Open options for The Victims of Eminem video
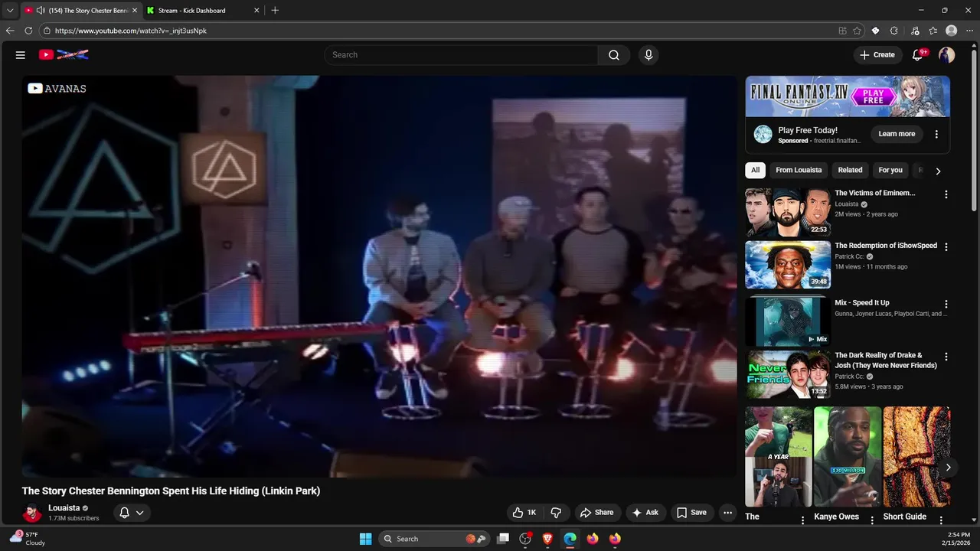 tap(946, 194)
